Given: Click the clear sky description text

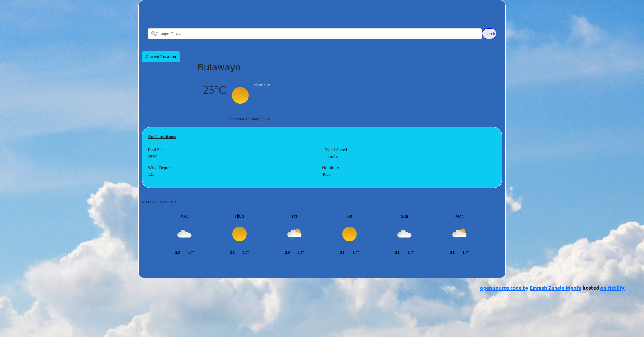Looking at the screenshot, I should tap(262, 85).
